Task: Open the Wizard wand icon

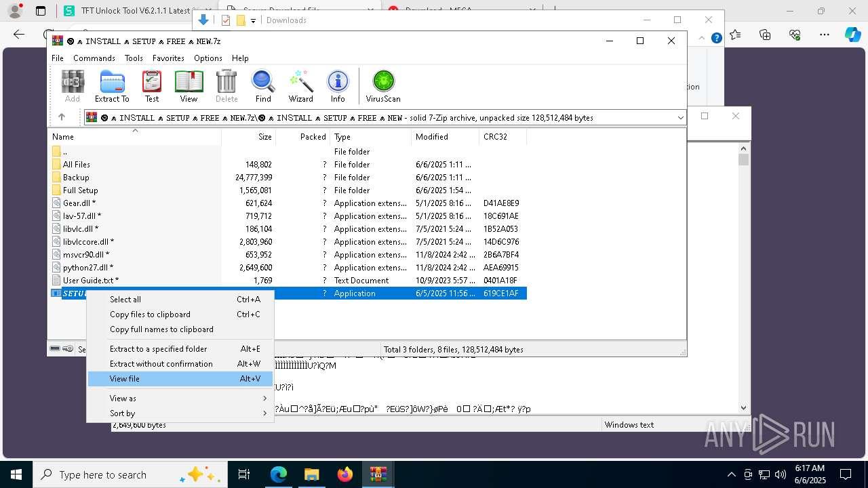Action: 301,86
